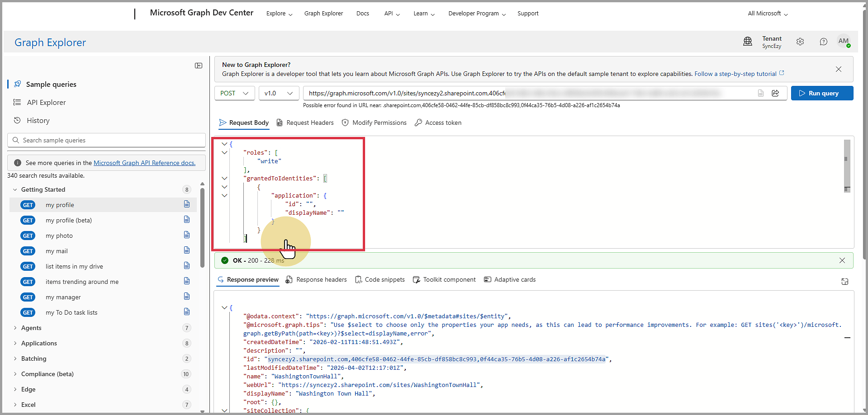
Task: Click the help question mark icon
Action: [x=823, y=42]
